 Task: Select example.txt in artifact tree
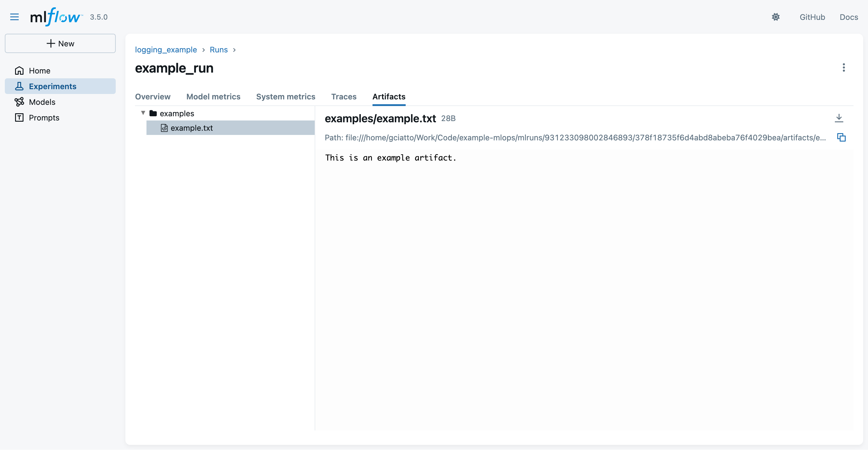[x=191, y=128]
